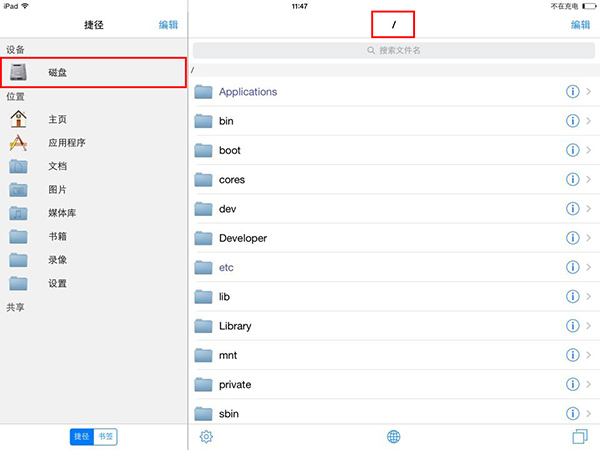Open the dev folder name
The image size is (600, 450).
pos(227,209)
